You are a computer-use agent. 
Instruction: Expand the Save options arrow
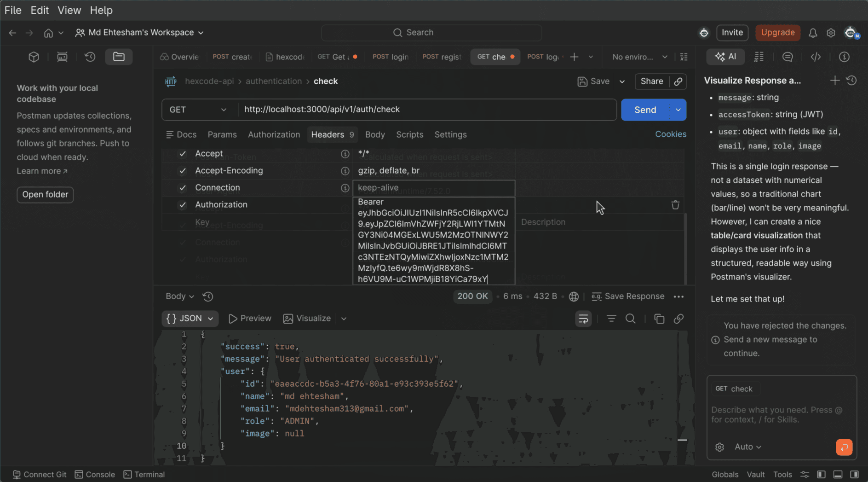[x=622, y=81]
